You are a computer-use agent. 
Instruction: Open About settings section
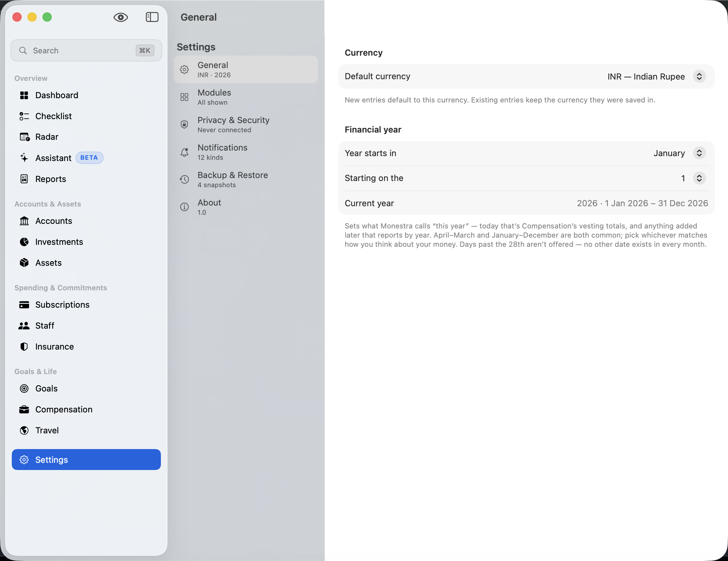[x=246, y=207]
